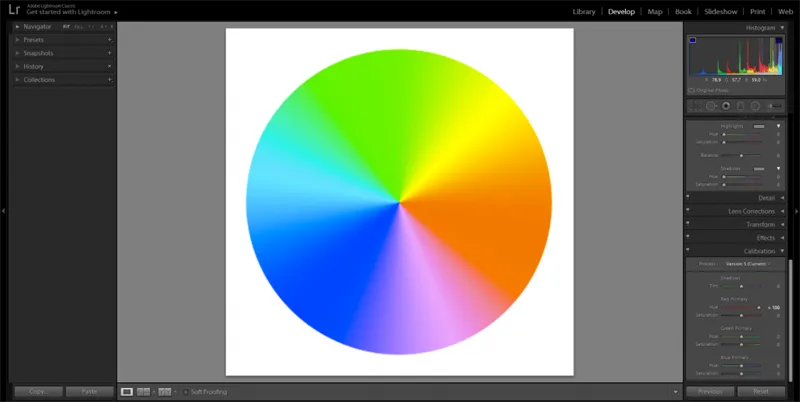Screen dimensions: 800x402
Task: Click the Reset button
Action: click(761, 392)
